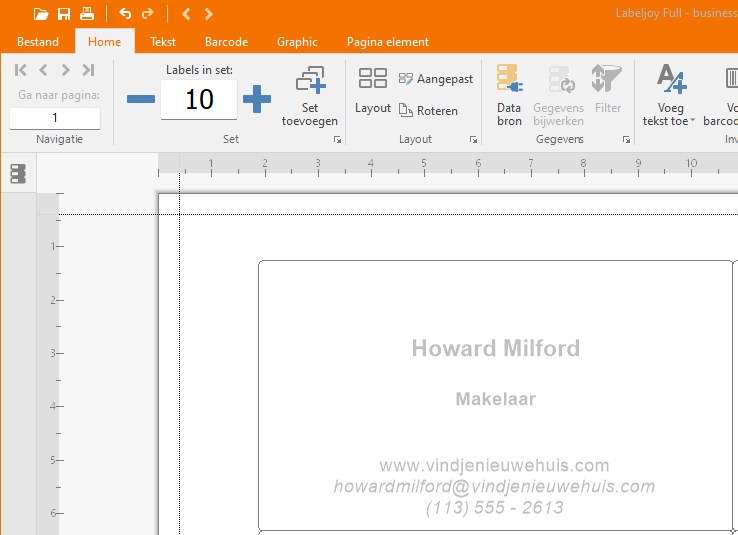Open the Bestand menu
Image resolution: width=738 pixels, height=535 pixels.
tap(38, 42)
